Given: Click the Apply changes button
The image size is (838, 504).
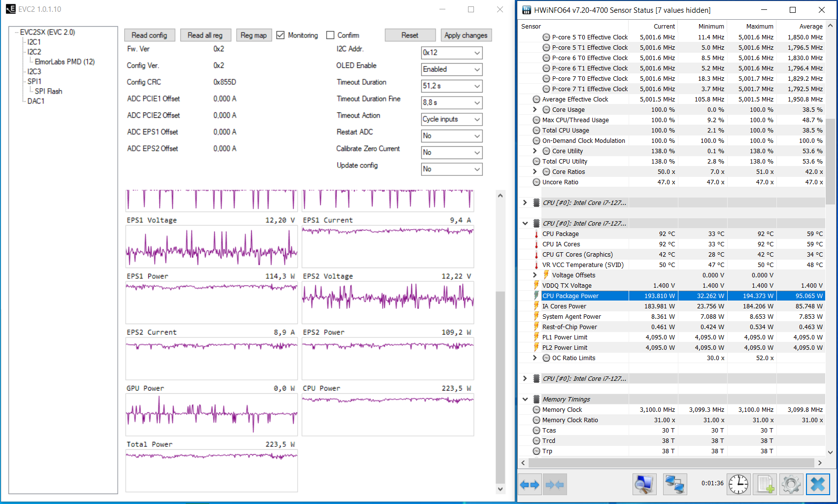Looking at the screenshot, I should pos(466,35).
